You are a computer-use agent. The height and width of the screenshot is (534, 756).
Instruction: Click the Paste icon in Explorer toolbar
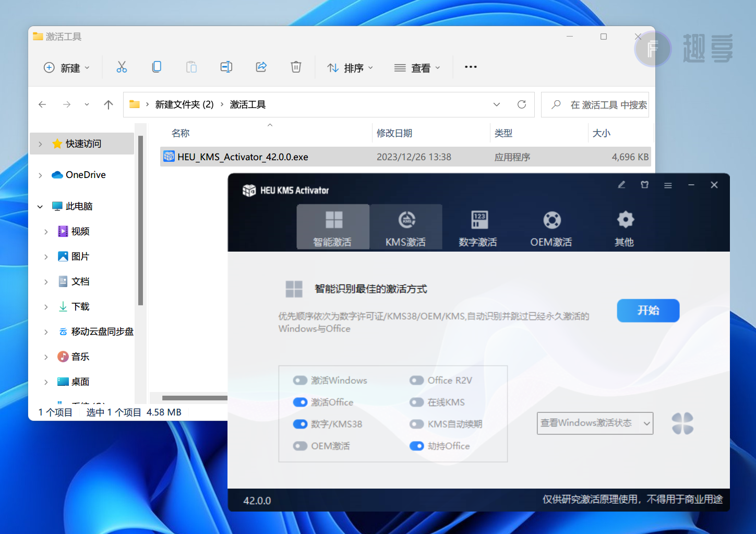[x=191, y=67]
